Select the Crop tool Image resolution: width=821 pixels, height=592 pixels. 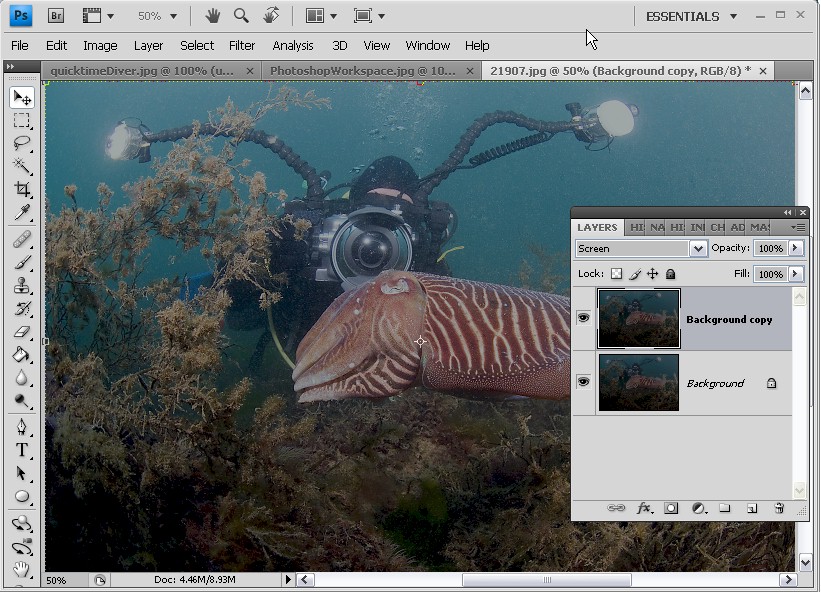tap(22, 189)
